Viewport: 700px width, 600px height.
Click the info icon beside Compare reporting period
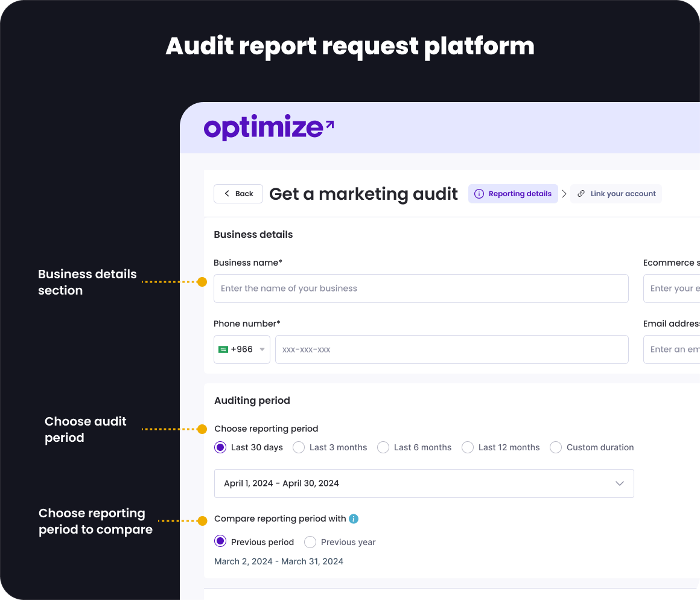(354, 519)
